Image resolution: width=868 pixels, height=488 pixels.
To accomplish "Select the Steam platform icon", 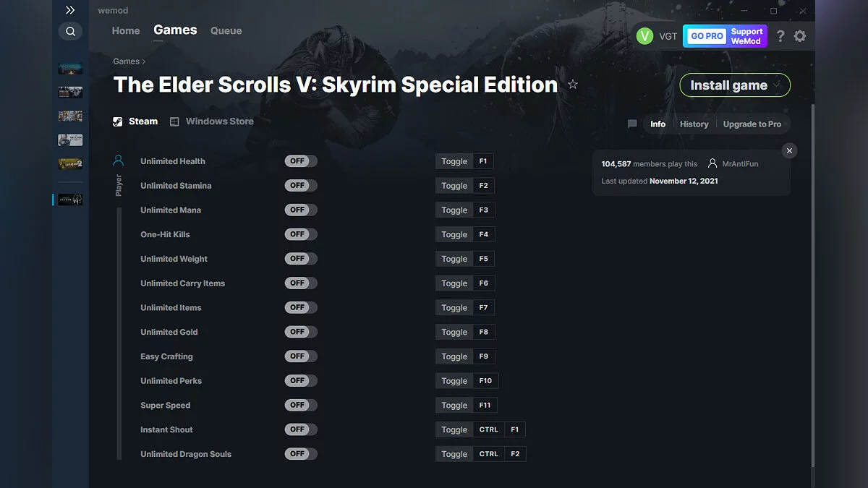I will coord(117,121).
